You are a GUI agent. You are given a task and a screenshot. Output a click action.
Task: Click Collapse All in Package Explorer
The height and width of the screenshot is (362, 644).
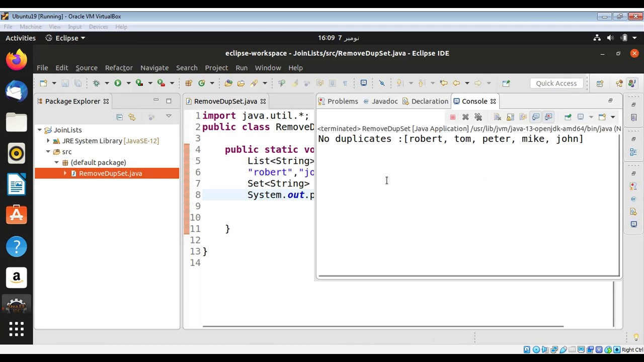point(119,117)
